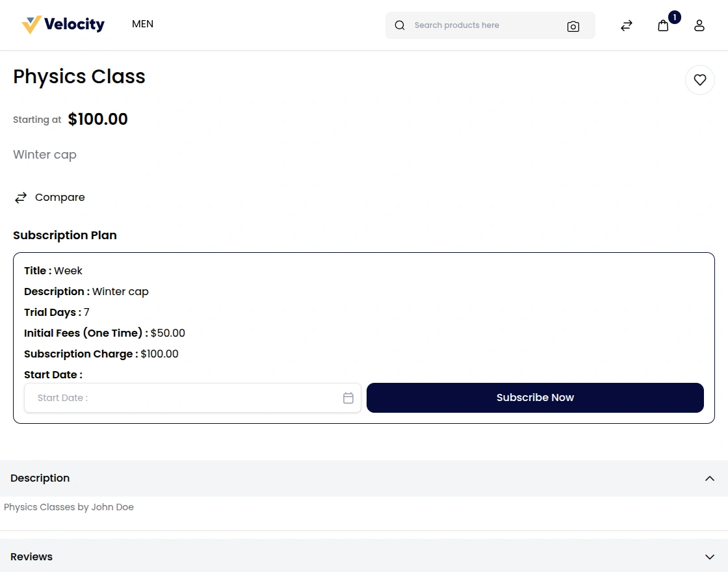Click the cart item count badge

pyautogui.click(x=675, y=17)
